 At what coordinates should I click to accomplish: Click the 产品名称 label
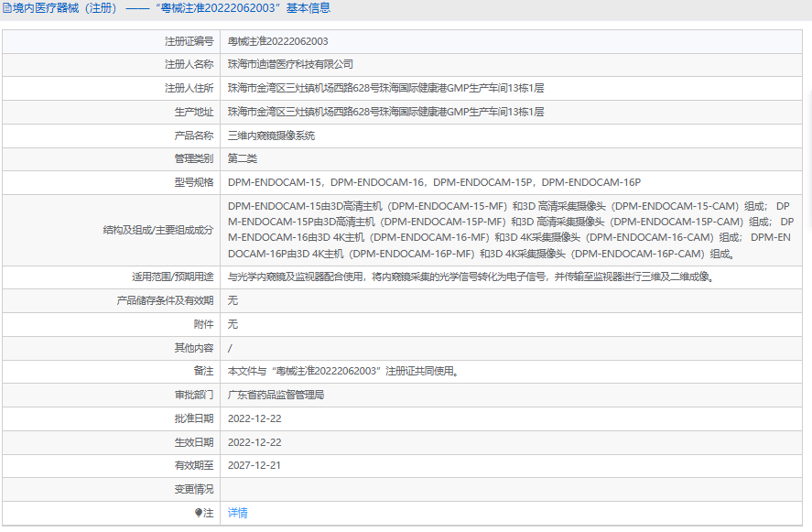(194, 136)
